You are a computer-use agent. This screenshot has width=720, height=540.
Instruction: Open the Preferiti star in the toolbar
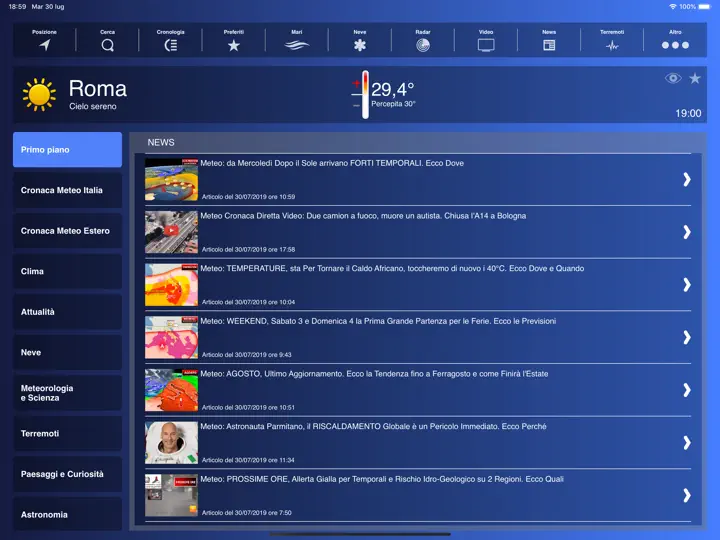234,45
